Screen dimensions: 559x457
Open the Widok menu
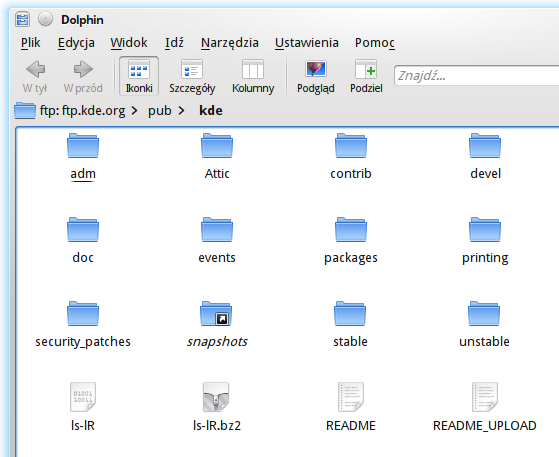click(x=129, y=43)
